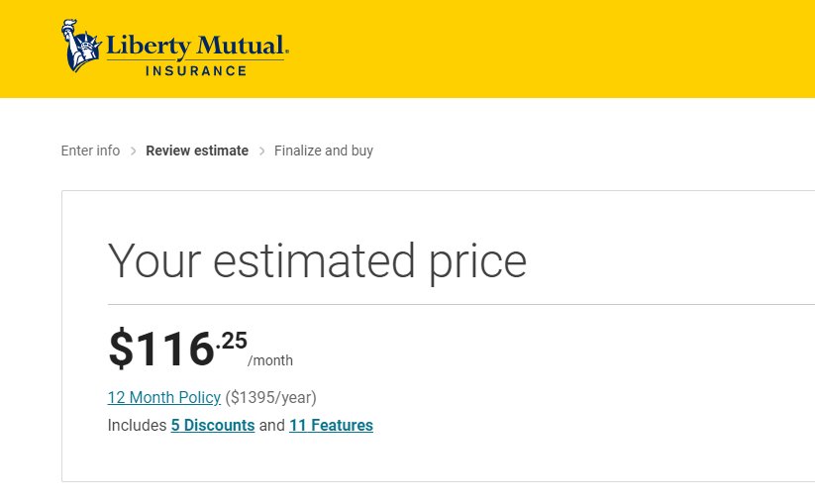This screenshot has height=504, width=815.
Task: Click the Liberty Mutual wordmark text
Action: click(x=197, y=46)
